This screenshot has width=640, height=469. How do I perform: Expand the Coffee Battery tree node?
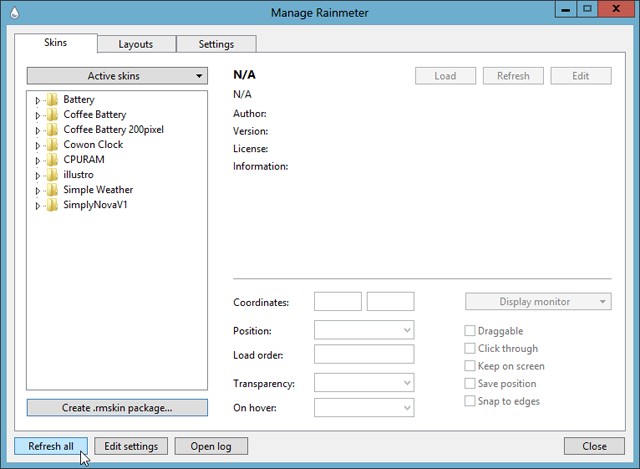38,115
